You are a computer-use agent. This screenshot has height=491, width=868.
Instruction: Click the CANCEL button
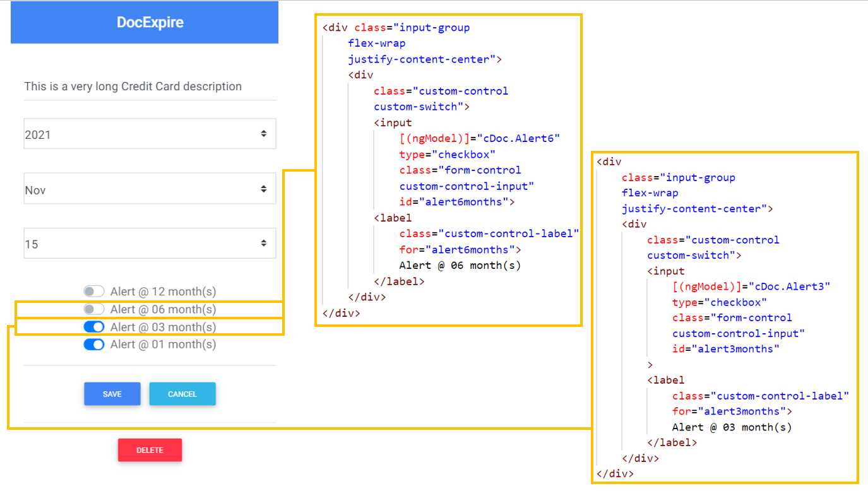coord(182,394)
